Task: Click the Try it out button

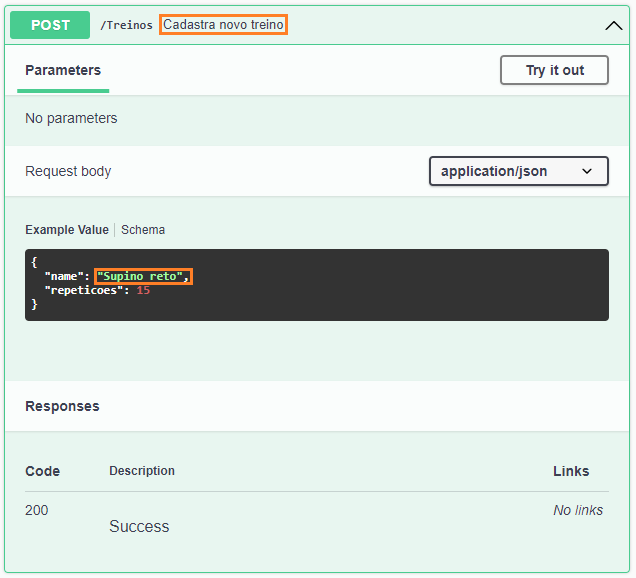Action: [554, 70]
